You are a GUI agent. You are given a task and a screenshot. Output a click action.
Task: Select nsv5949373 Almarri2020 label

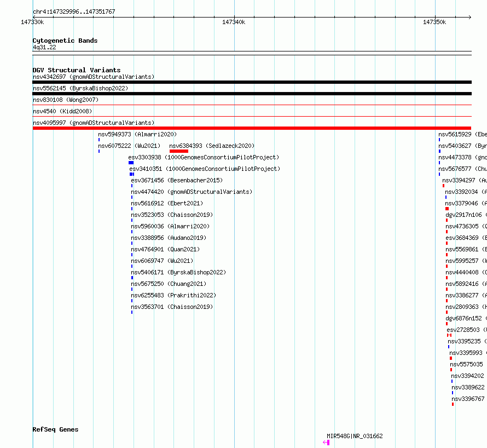pos(137,134)
